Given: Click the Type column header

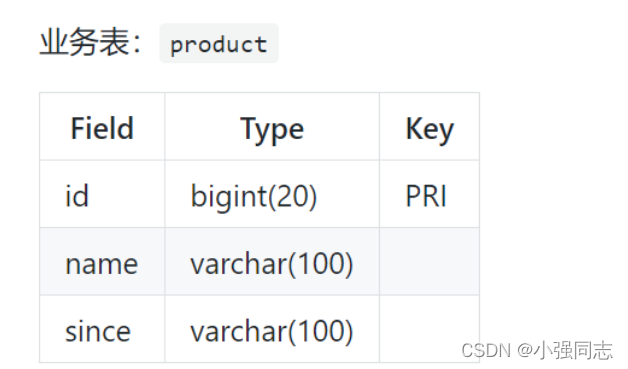Looking at the screenshot, I should tap(272, 128).
